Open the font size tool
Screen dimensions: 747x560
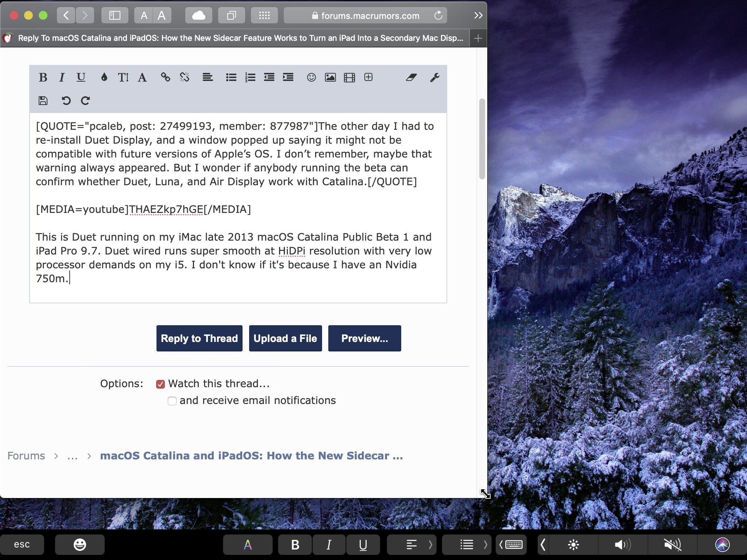click(123, 77)
